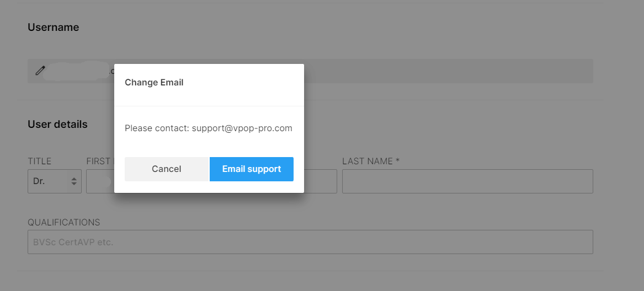Click the partially hidden FIRST name label
Image resolution: width=644 pixels, height=291 pixels.
(x=100, y=161)
